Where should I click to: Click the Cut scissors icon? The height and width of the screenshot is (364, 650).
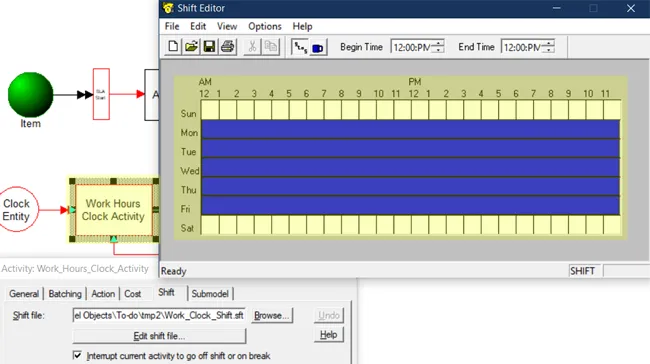[252, 46]
